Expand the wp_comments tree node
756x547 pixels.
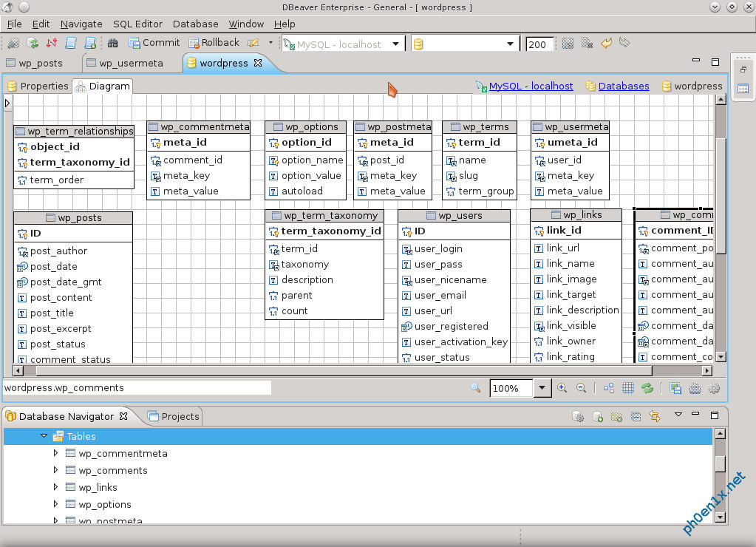(55, 470)
